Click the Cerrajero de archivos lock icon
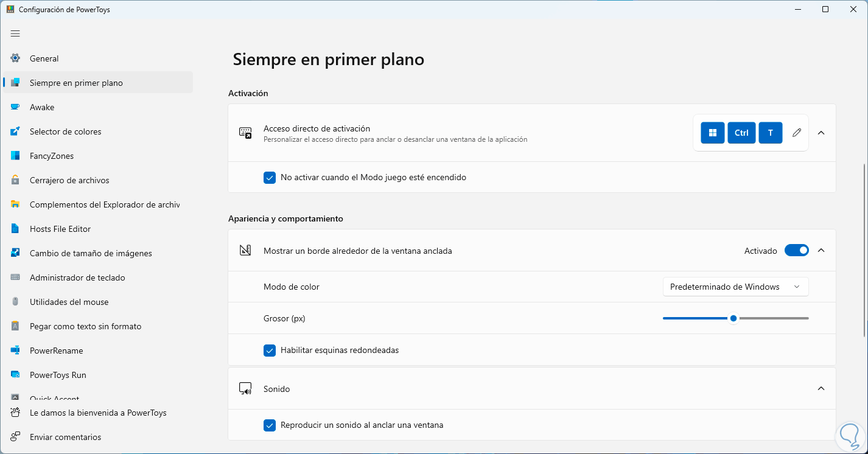The width and height of the screenshot is (868, 454). 16,180
